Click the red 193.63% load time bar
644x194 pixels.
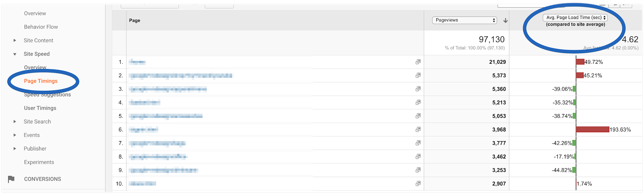[592, 129]
